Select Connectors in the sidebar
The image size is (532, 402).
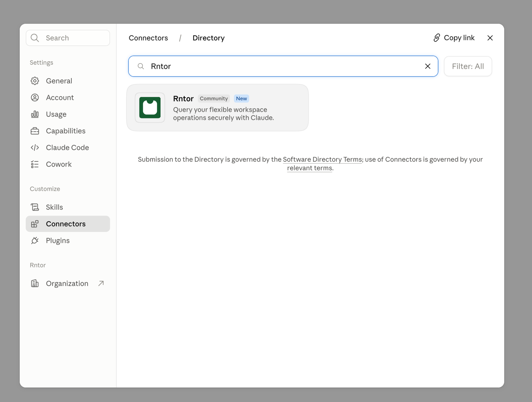pos(68,224)
